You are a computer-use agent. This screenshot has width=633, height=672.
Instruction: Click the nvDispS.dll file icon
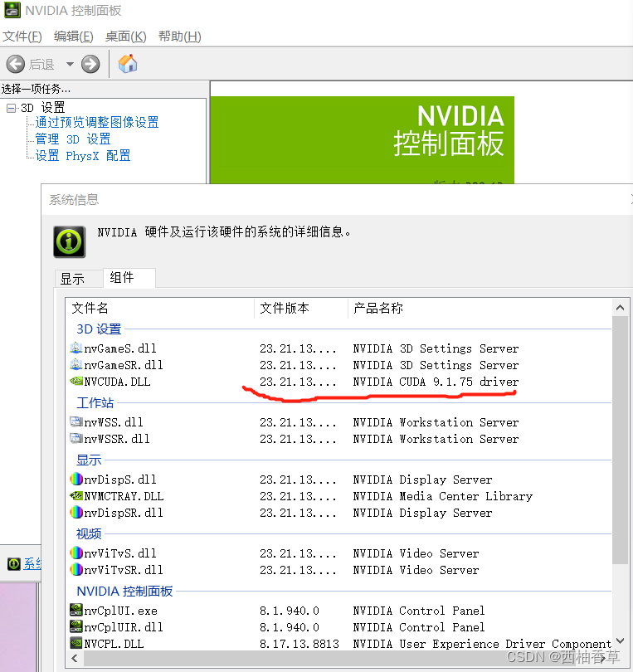tap(76, 479)
